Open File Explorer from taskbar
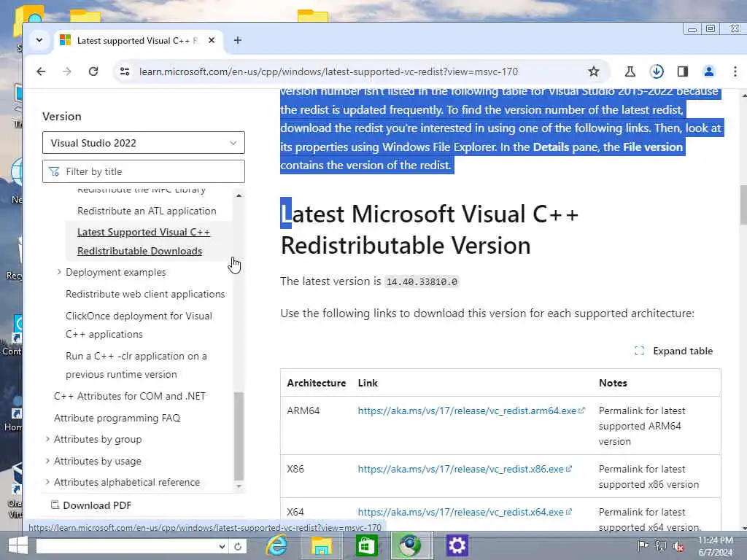 click(321, 545)
